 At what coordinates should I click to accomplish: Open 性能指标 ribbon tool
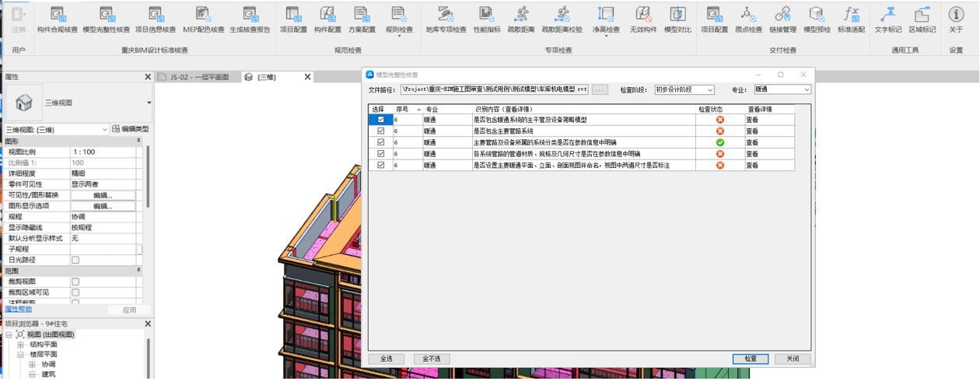point(487,20)
